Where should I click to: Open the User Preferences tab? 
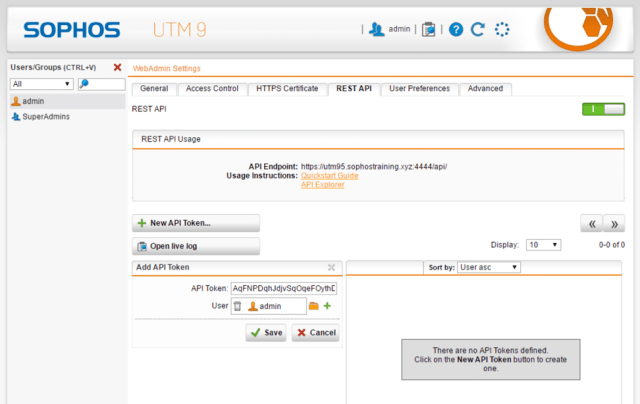420,89
